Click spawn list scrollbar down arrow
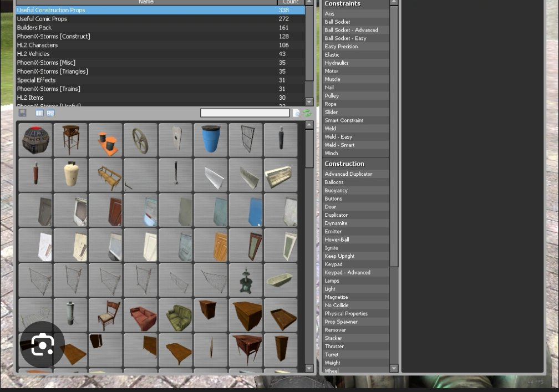Screen dimensions: 559x392 309,102
